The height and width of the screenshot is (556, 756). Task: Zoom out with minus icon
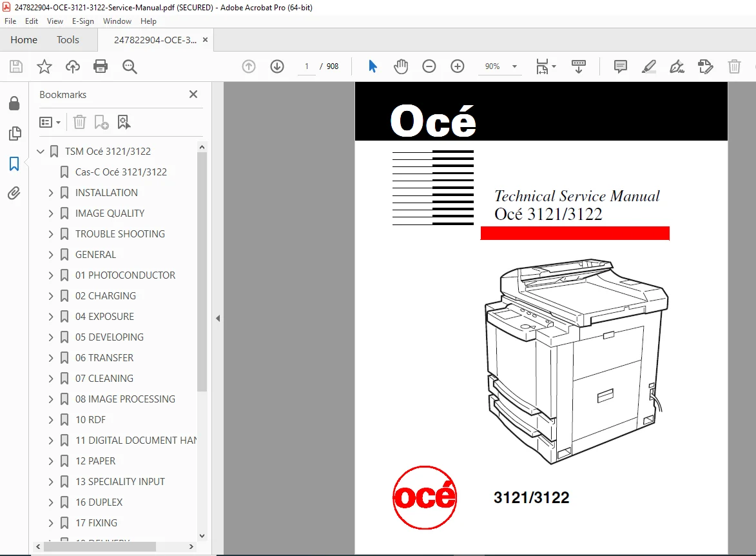(x=429, y=66)
